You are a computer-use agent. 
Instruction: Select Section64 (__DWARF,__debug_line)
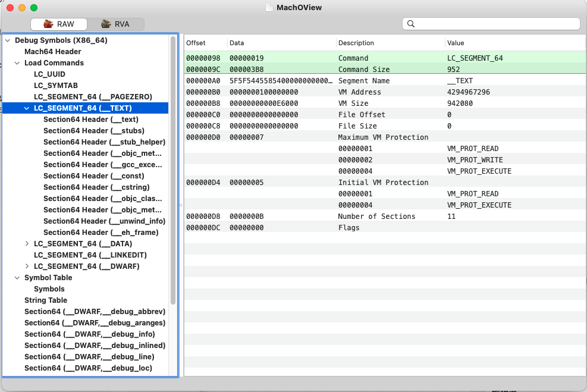(89, 357)
